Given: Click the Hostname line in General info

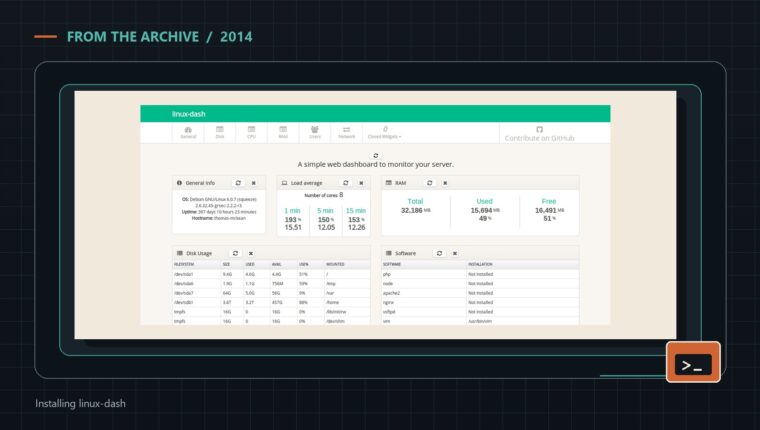Looking at the screenshot, I should 219,218.
